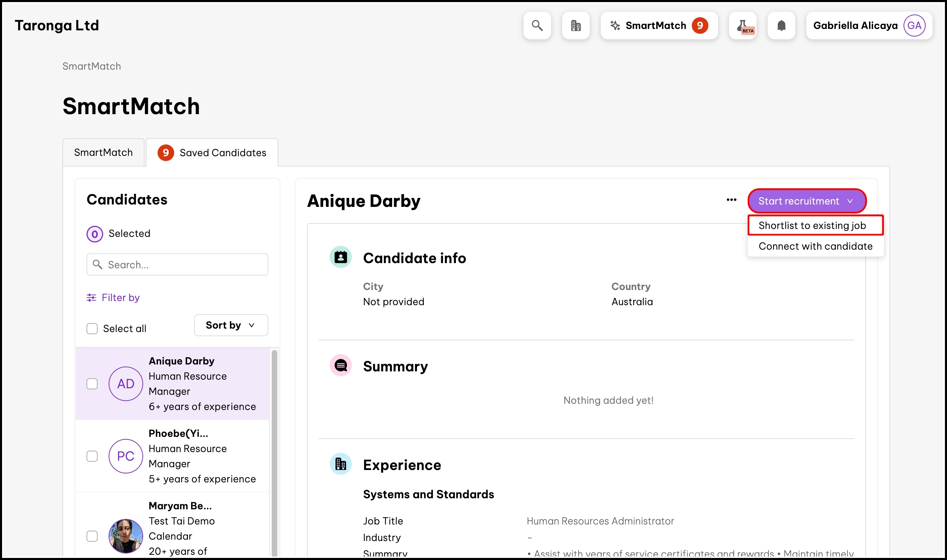Click the AD avatar for Anique Darby
The width and height of the screenshot is (947, 560).
pos(126,384)
